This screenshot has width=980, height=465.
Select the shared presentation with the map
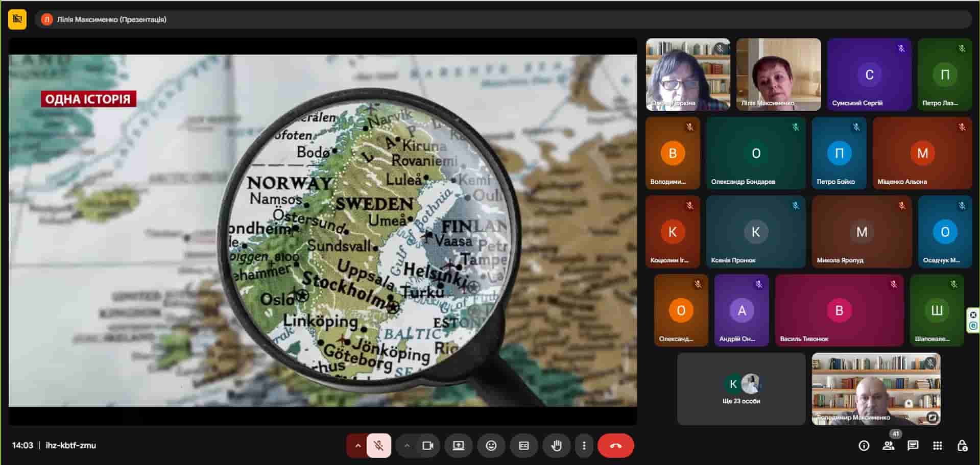[322, 231]
